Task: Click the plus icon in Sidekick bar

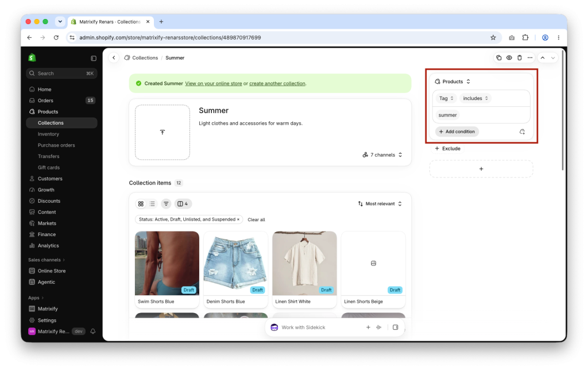Action: click(368, 327)
